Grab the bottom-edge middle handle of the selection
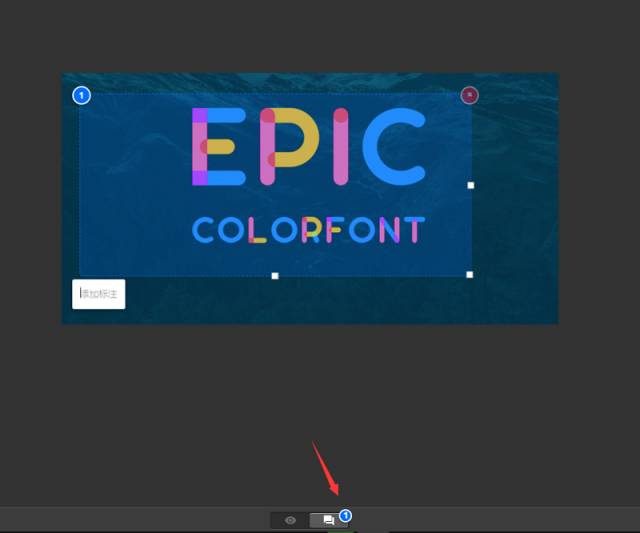The width and height of the screenshot is (640, 533). 275,276
